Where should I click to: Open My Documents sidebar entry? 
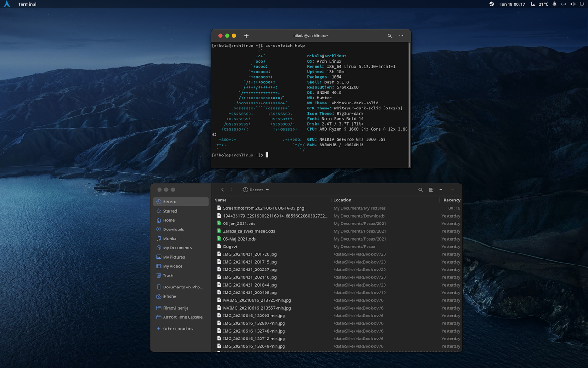(x=181, y=247)
